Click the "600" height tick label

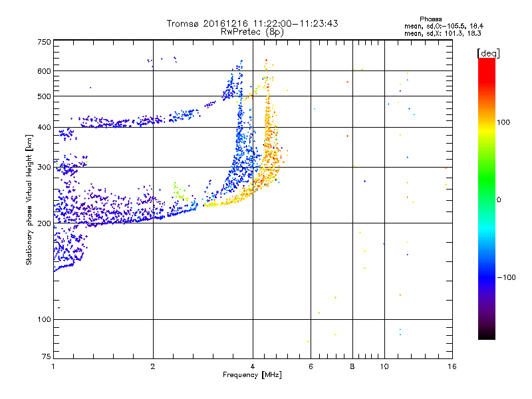click(x=44, y=71)
